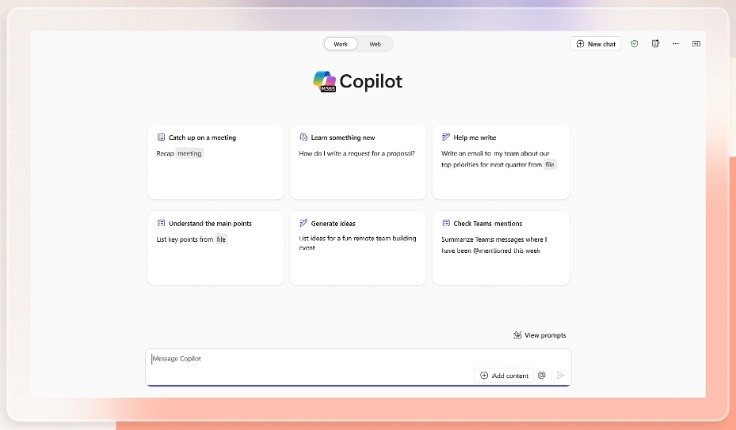Click the green shield protection icon

coord(634,44)
